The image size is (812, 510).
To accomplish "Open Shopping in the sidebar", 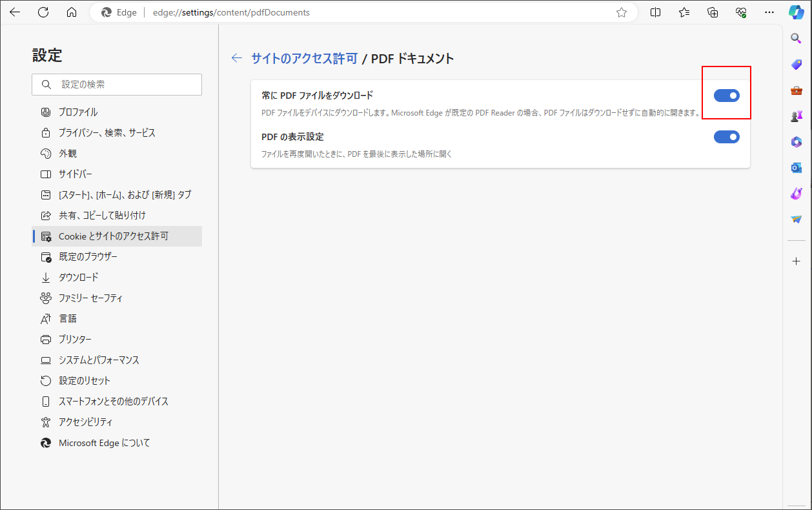I will pyautogui.click(x=796, y=64).
